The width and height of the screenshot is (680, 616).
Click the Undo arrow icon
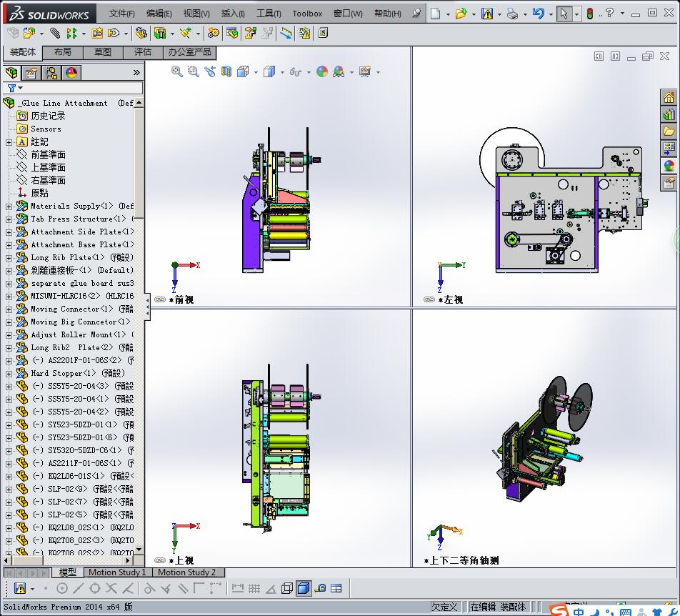[538, 14]
